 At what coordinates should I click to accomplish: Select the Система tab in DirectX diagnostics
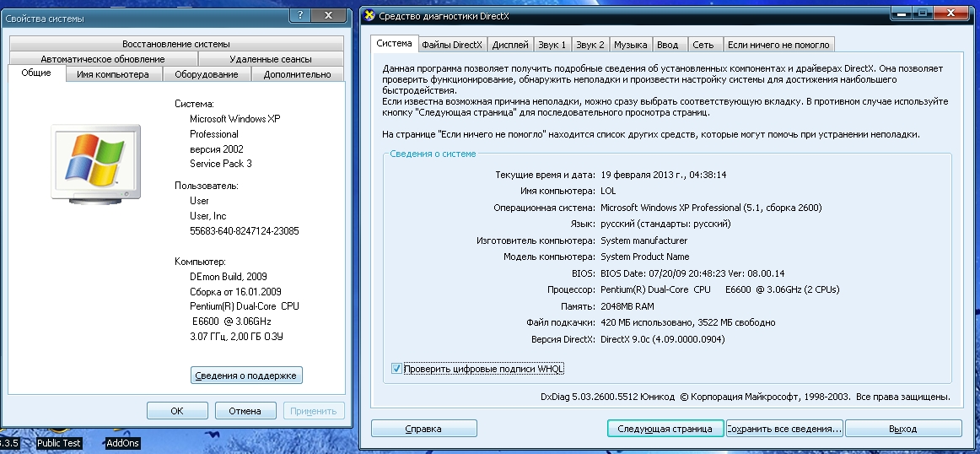(394, 43)
